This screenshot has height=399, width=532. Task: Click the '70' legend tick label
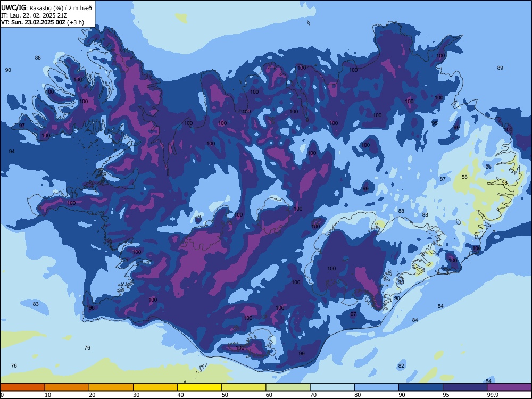313,395
